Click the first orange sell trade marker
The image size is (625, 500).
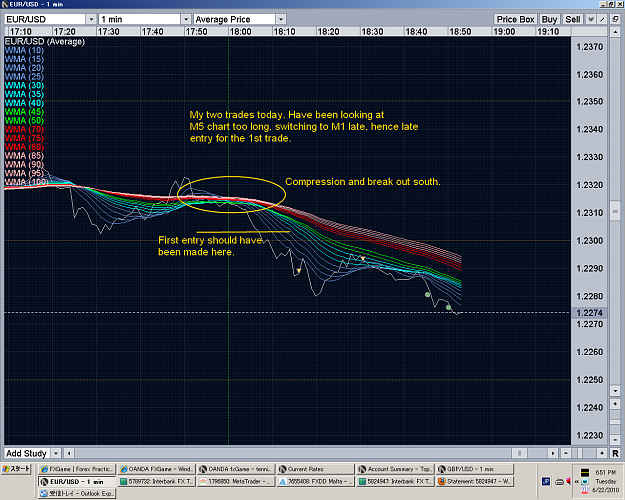299,271
